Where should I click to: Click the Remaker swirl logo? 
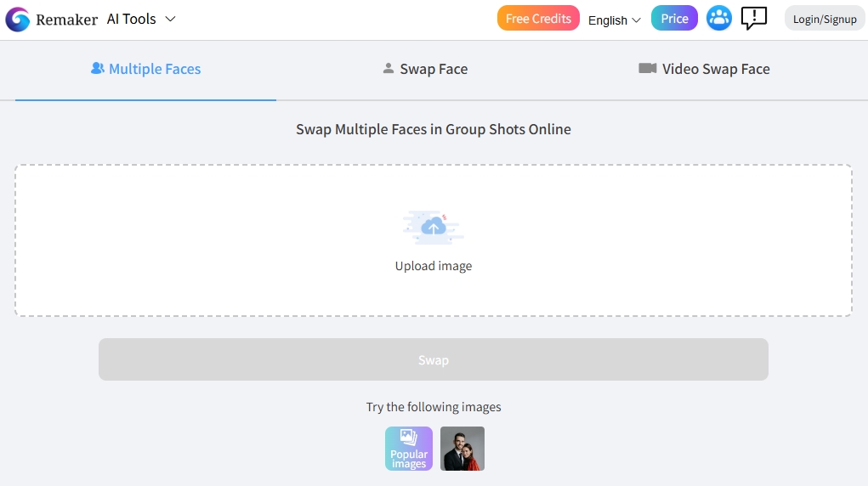17,20
